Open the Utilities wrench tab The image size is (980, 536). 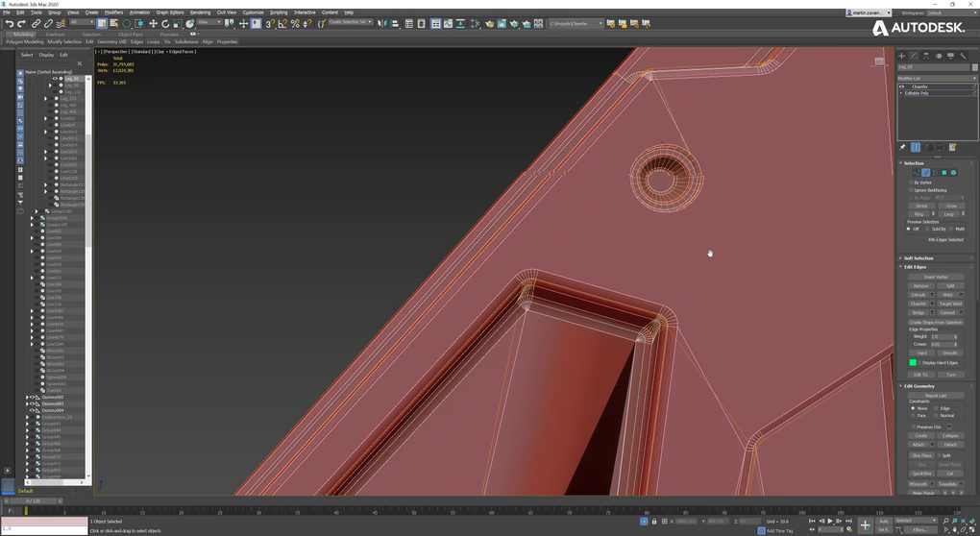pyautogui.click(x=964, y=56)
